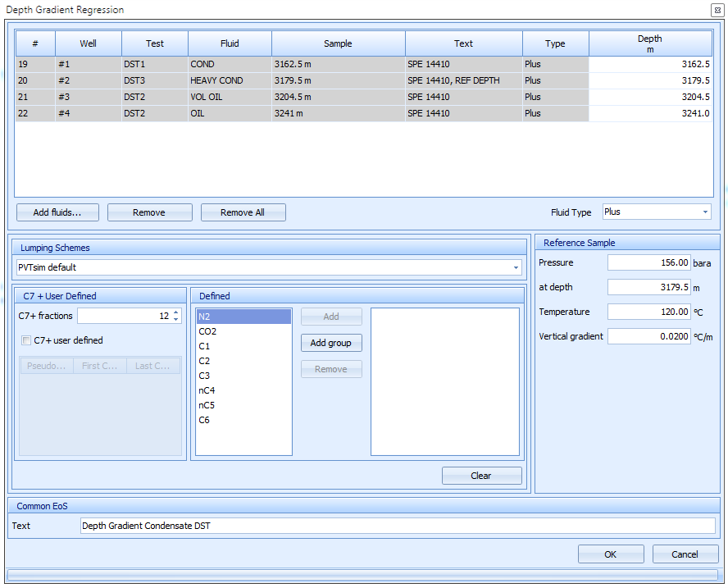Click depth cell 3241.0
Screen dimensions: 728x588
[x=650, y=113]
